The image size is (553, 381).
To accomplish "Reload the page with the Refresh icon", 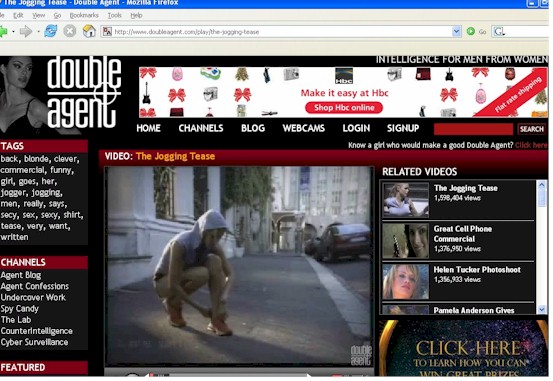I will (50, 31).
